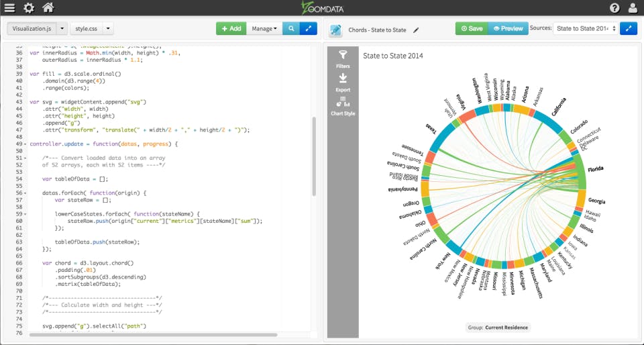Click code line 66 'var chord = d3.layout.chord()'
Viewport: 644px width, 345px height.
click(x=89, y=263)
